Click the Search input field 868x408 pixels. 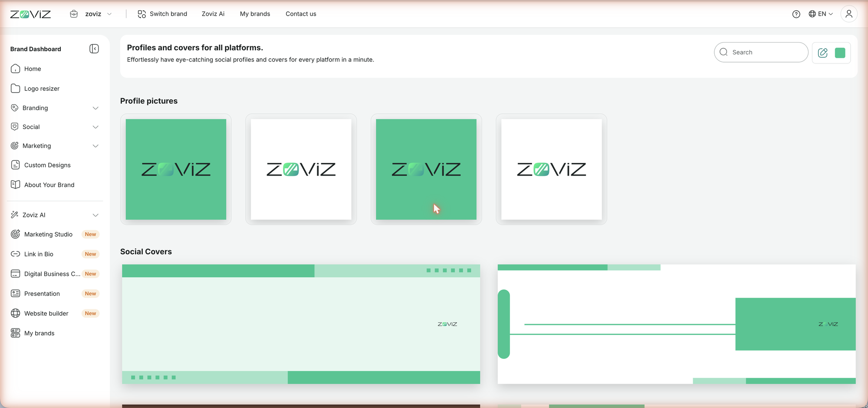(761, 52)
